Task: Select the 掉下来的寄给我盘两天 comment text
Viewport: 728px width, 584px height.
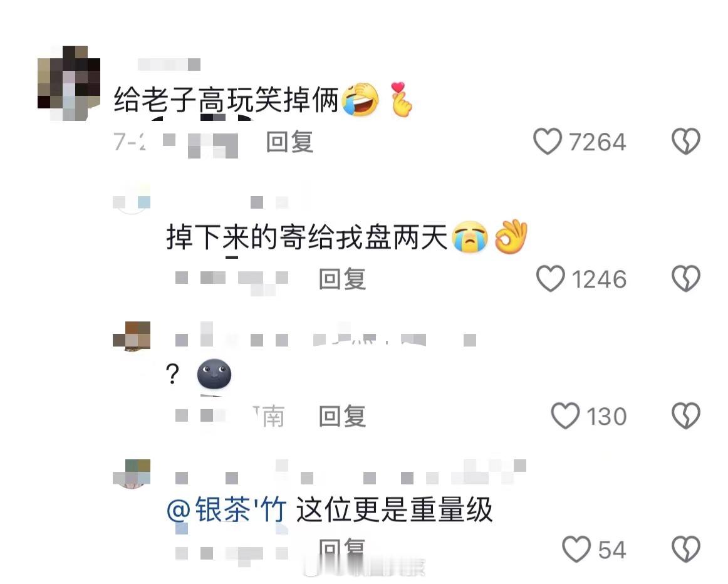Action: point(306,237)
